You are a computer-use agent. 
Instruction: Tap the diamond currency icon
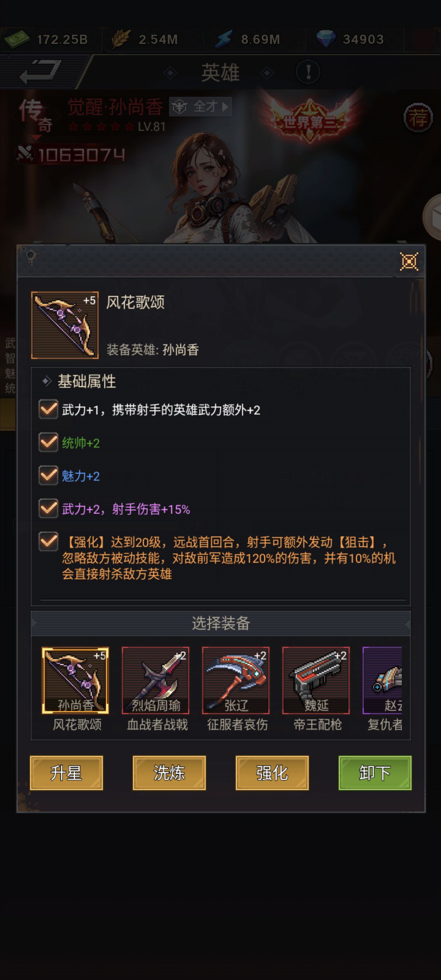326,40
